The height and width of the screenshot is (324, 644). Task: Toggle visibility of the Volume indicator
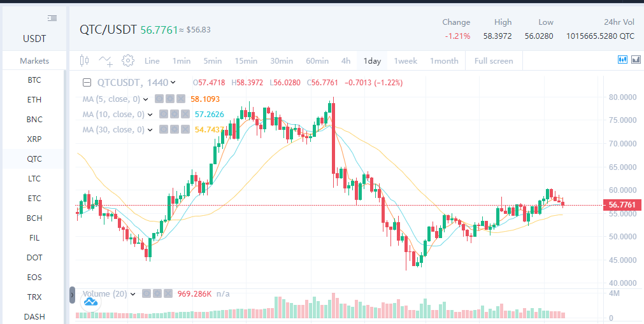(x=145, y=294)
